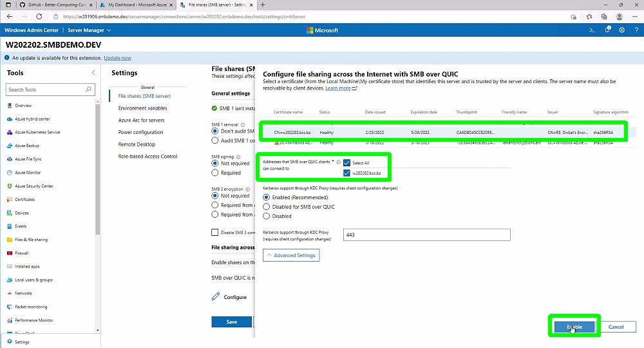Screen dimensions: 644x348
Task: Select Enabled (Recommended) Kerberos option
Action: (x=266, y=197)
